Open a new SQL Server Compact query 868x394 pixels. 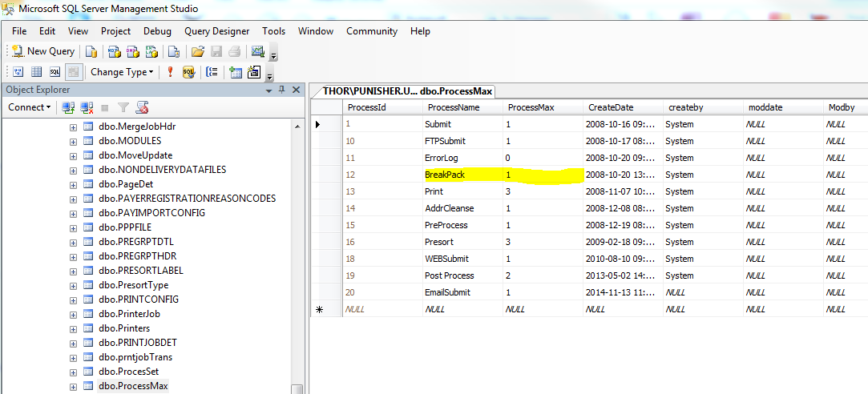tap(174, 51)
